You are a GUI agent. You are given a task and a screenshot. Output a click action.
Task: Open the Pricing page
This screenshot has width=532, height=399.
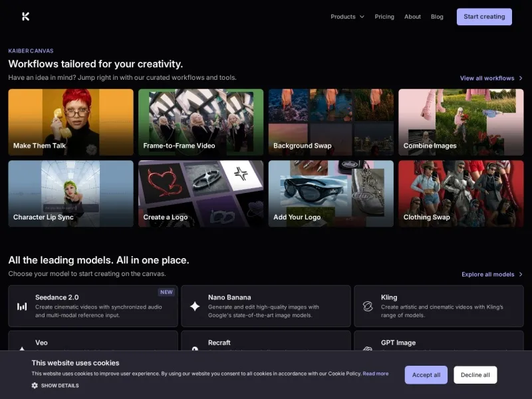[384, 17]
